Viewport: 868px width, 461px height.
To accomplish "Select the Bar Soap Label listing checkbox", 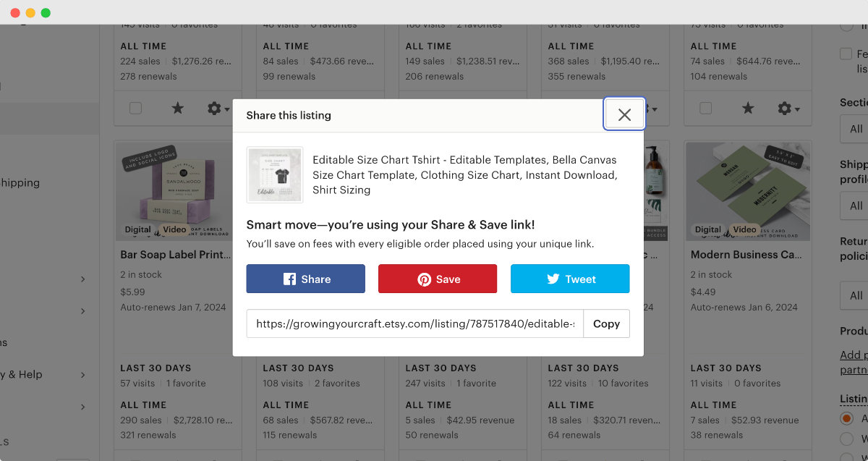I will pyautogui.click(x=135, y=108).
